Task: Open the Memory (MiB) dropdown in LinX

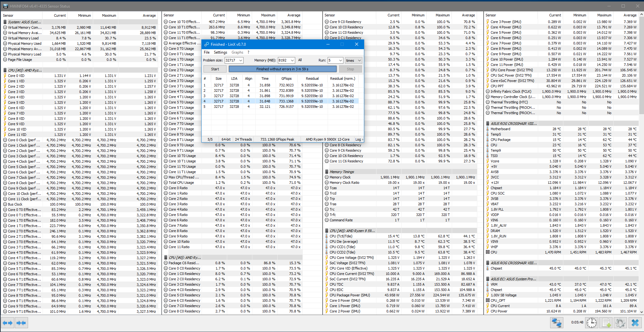Action: [x=292, y=60]
